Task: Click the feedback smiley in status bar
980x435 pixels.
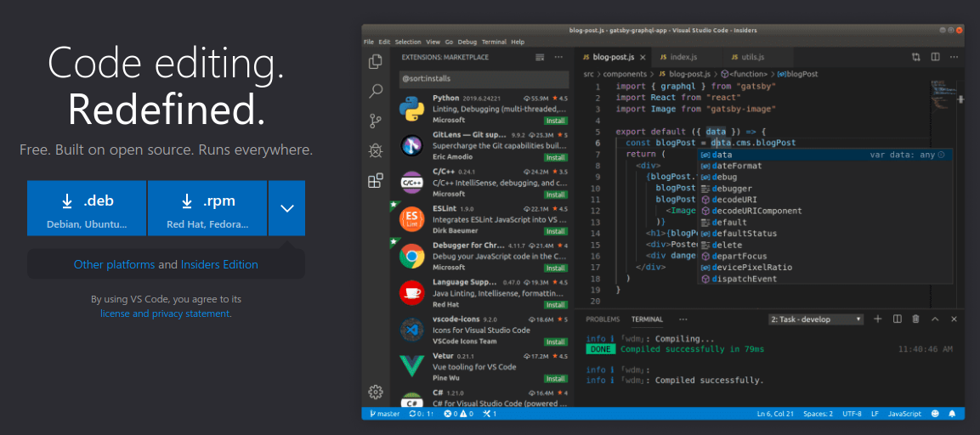Action: click(x=935, y=414)
